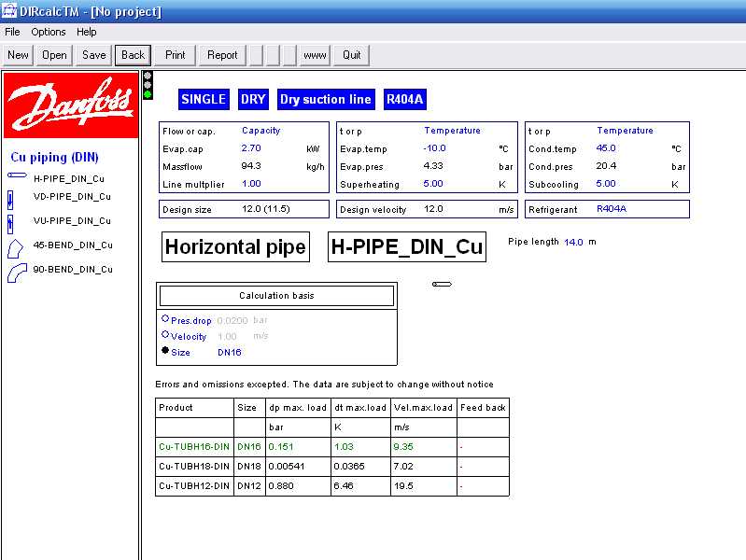This screenshot has width=746, height=560.
Task: Click the 90-BEND_DIN_Cu label in sidebar
Action: [73, 270]
